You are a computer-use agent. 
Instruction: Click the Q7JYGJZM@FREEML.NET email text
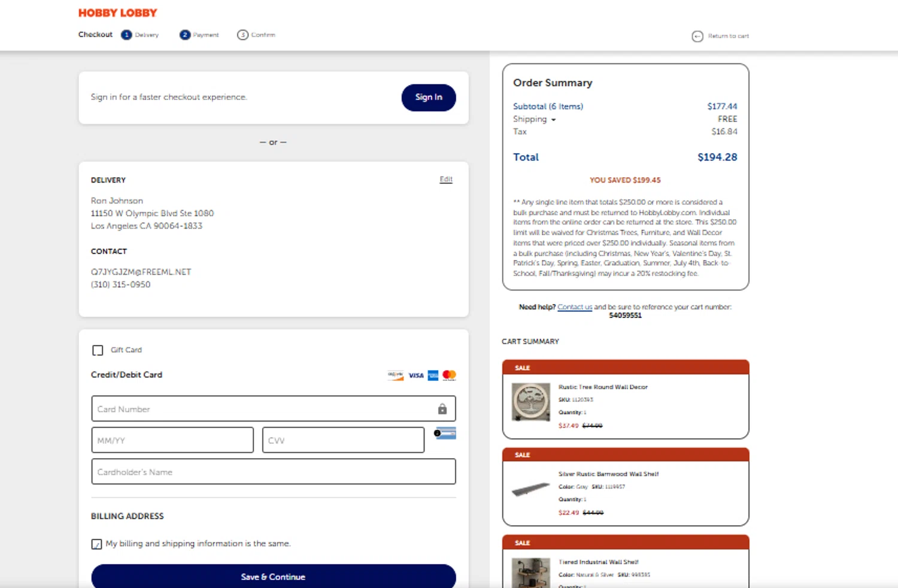click(x=141, y=272)
